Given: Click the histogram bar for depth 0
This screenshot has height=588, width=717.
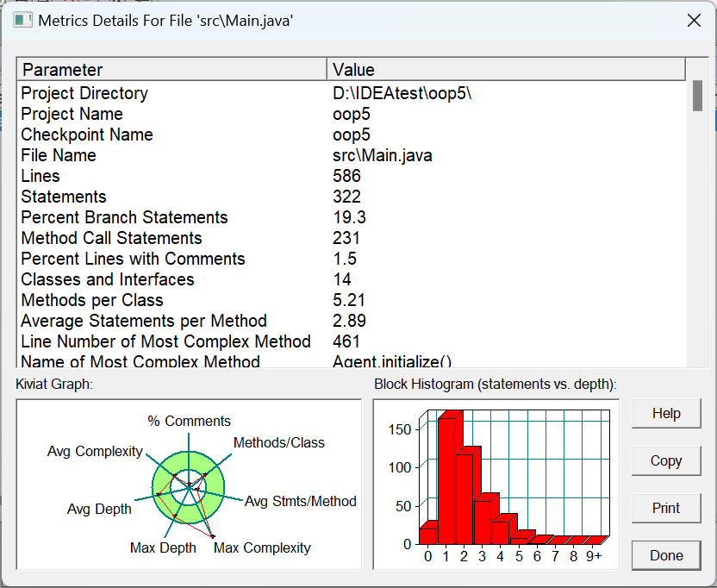Looking at the screenshot, I should (x=428, y=535).
